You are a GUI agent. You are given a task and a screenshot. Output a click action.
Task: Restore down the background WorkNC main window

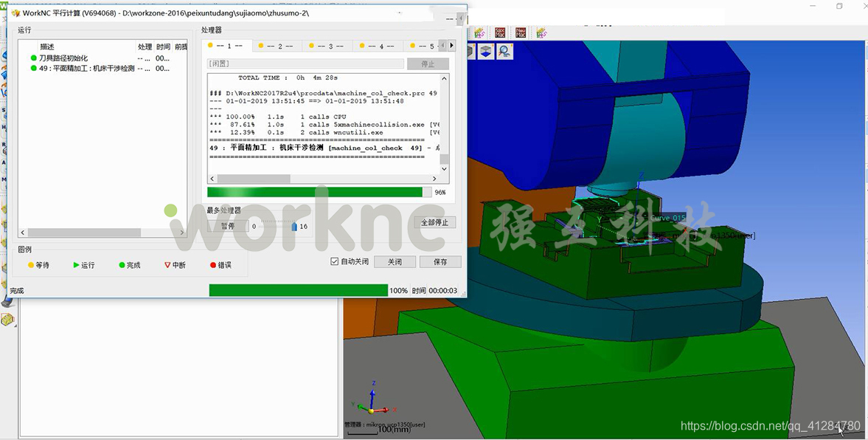(839, 6)
